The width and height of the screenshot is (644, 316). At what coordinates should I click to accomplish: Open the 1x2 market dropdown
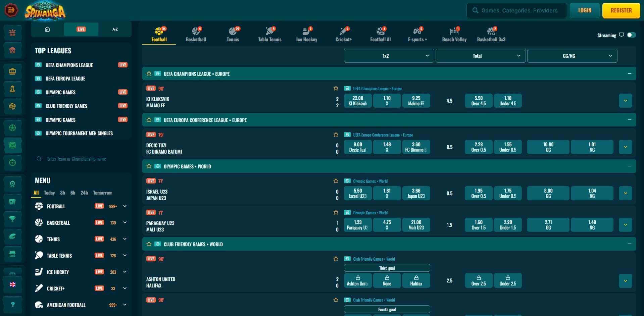pyautogui.click(x=389, y=56)
